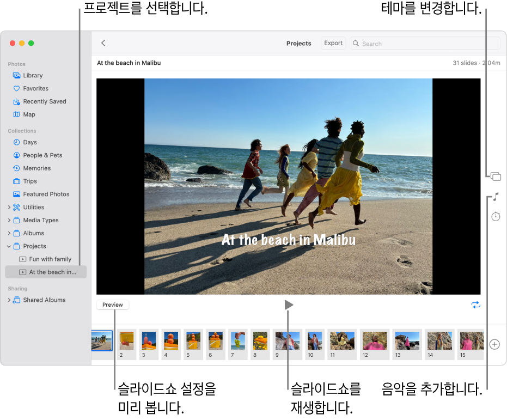This screenshot has height=420, width=507.
Task: Select slide thumbnail 15
Action: point(471,344)
